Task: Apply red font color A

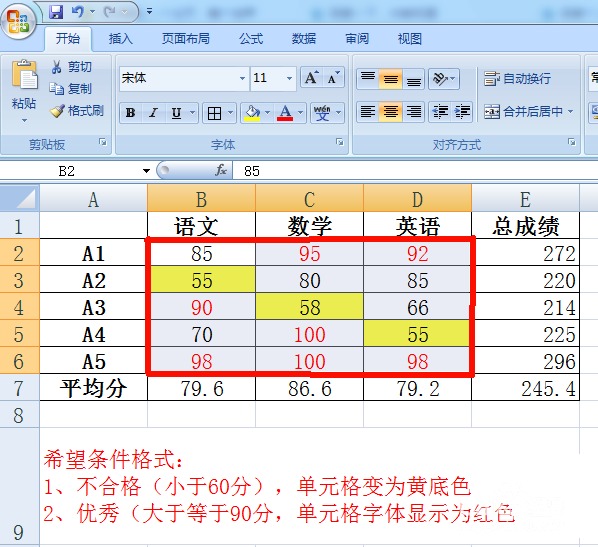Action: 285,113
